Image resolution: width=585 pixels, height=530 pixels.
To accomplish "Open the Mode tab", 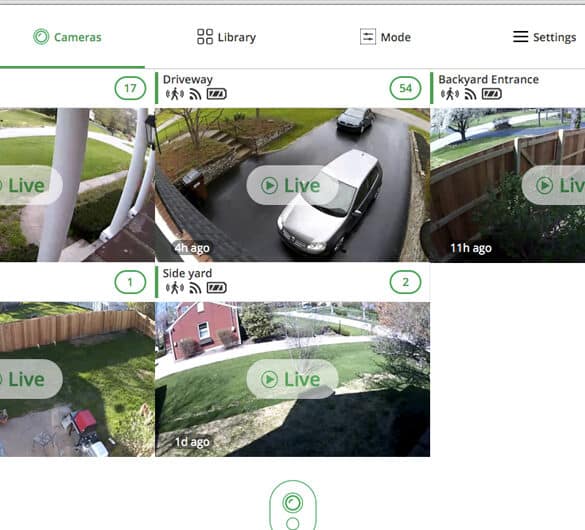I will 385,37.
